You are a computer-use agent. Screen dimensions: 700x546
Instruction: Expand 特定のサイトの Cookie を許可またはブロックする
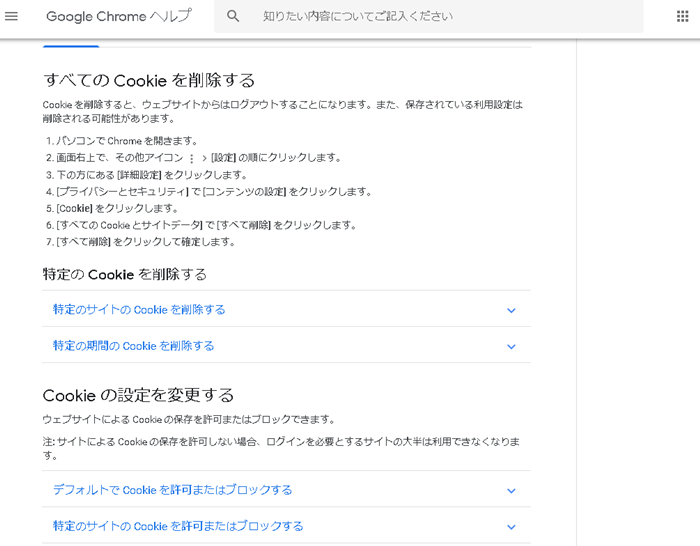(286, 526)
